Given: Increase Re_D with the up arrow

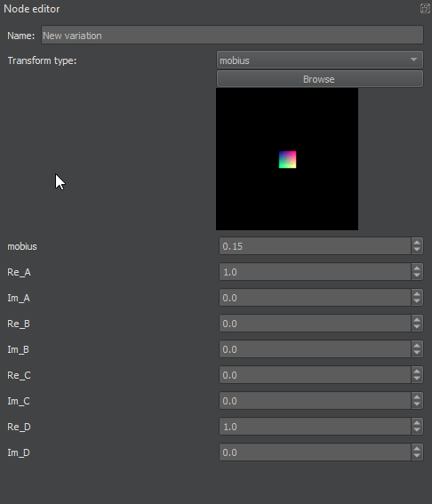Looking at the screenshot, I should (x=417, y=423).
